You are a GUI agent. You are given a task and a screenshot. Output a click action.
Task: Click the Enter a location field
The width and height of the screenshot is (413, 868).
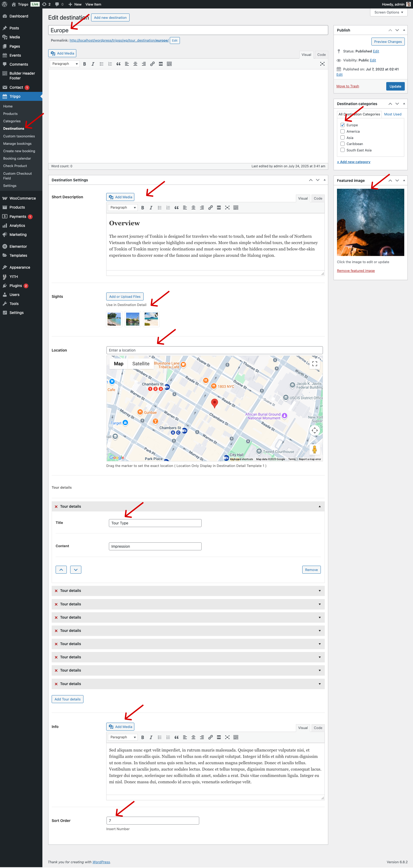[x=214, y=350]
